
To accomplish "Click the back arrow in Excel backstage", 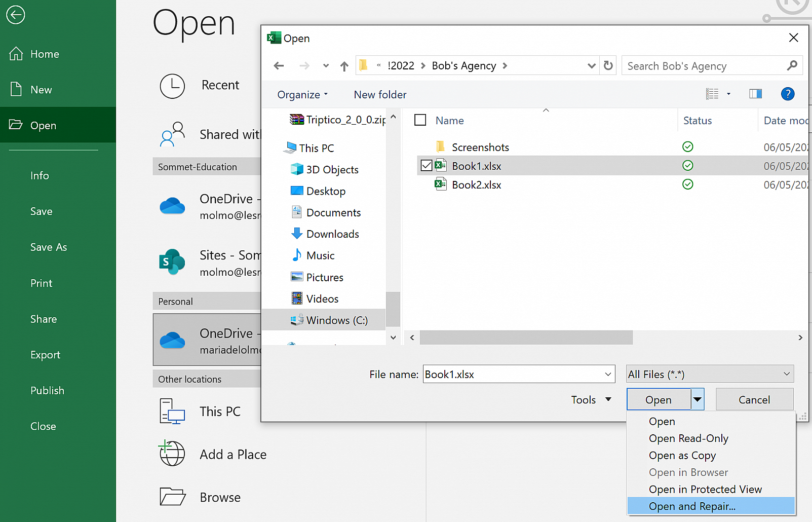I will coord(16,15).
